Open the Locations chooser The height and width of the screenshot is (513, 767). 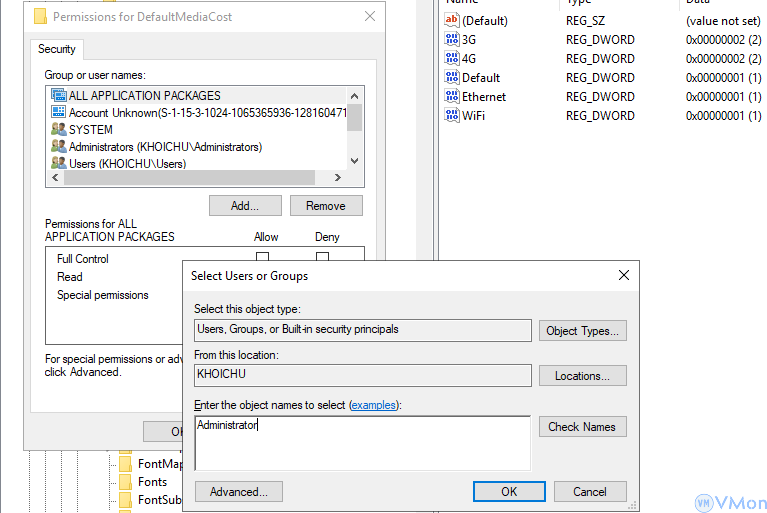[583, 376]
